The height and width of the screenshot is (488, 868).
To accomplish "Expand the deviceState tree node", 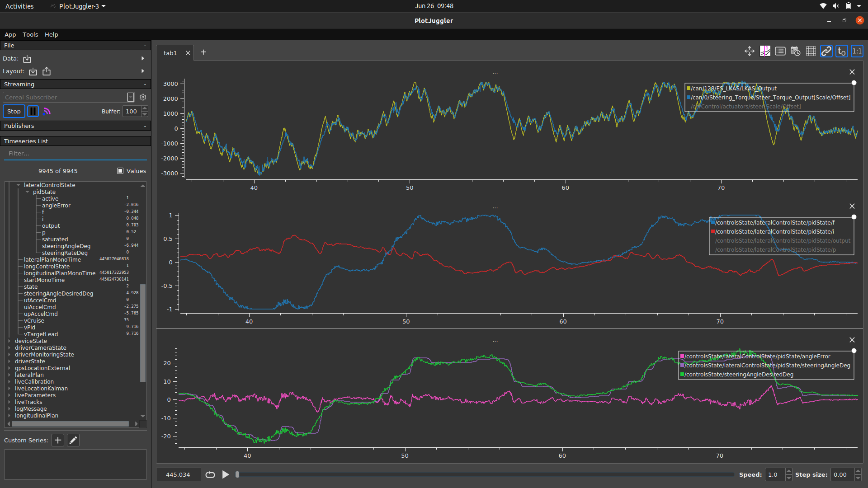I will tap(9, 341).
